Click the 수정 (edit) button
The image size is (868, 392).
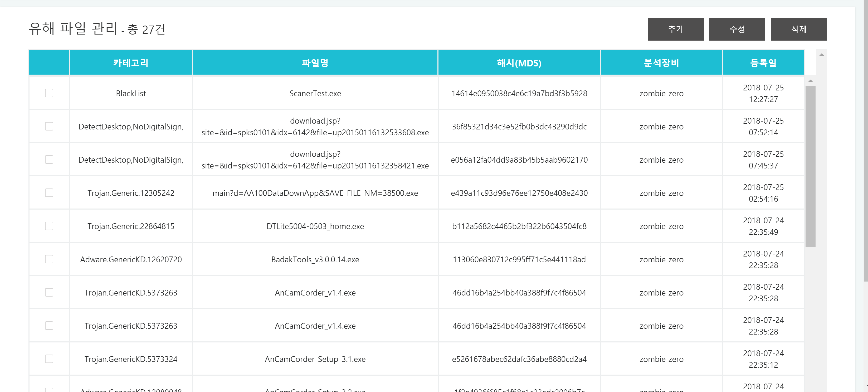[x=737, y=29]
